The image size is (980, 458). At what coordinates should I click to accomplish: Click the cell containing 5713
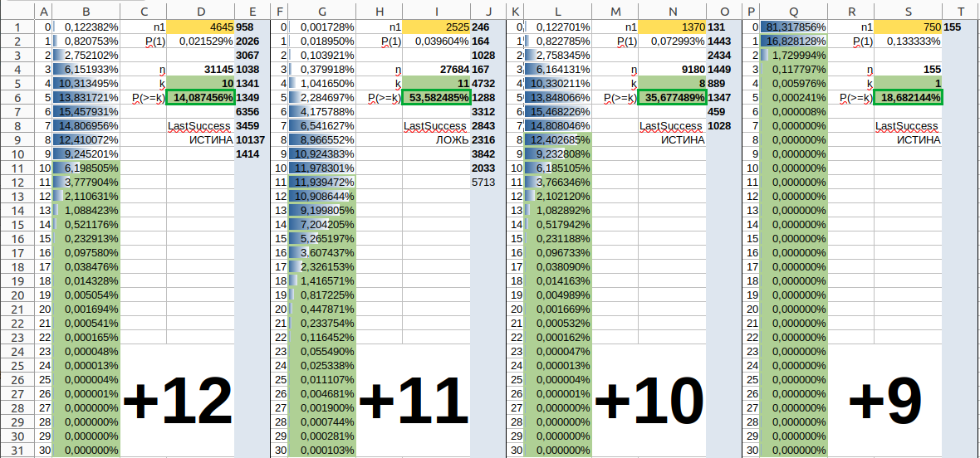[483, 183]
